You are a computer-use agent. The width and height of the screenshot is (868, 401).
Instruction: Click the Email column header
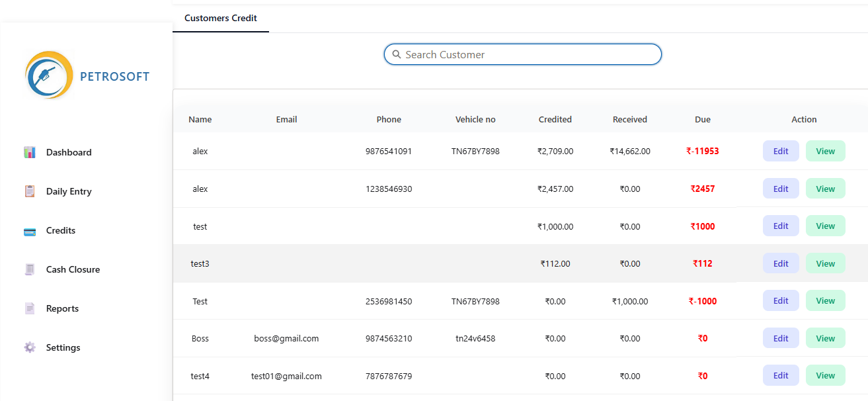tap(286, 120)
